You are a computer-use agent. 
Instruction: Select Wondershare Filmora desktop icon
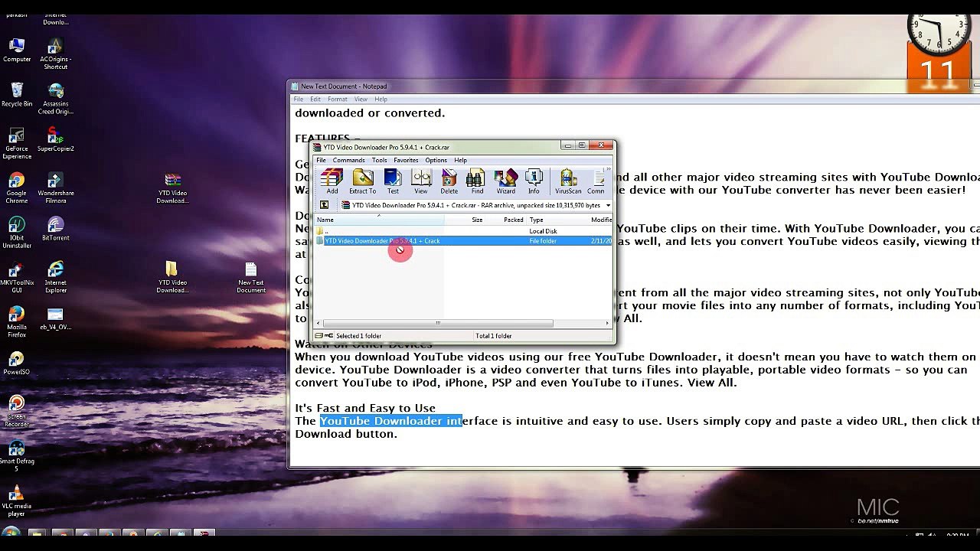click(x=55, y=187)
